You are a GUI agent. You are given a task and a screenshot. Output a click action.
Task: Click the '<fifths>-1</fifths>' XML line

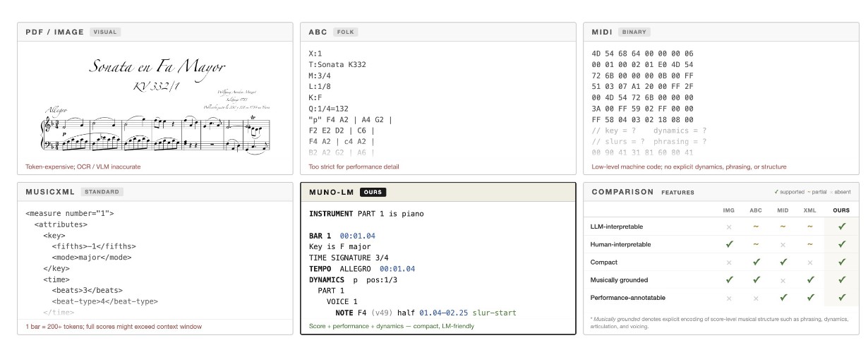94,246
